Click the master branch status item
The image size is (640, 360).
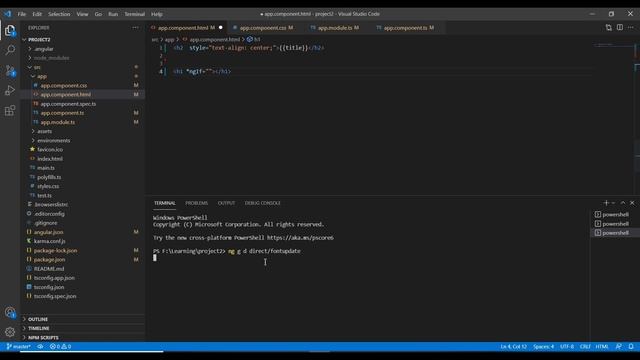pyautogui.click(x=18, y=347)
